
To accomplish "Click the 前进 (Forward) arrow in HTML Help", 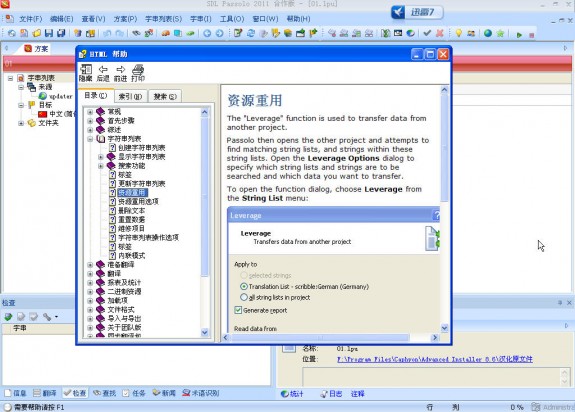I will point(120,73).
